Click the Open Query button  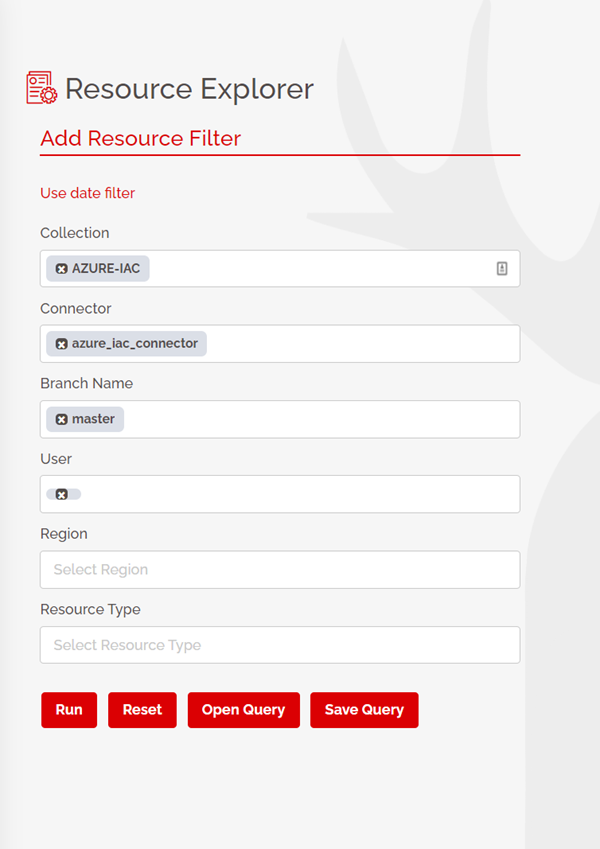click(x=243, y=710)
